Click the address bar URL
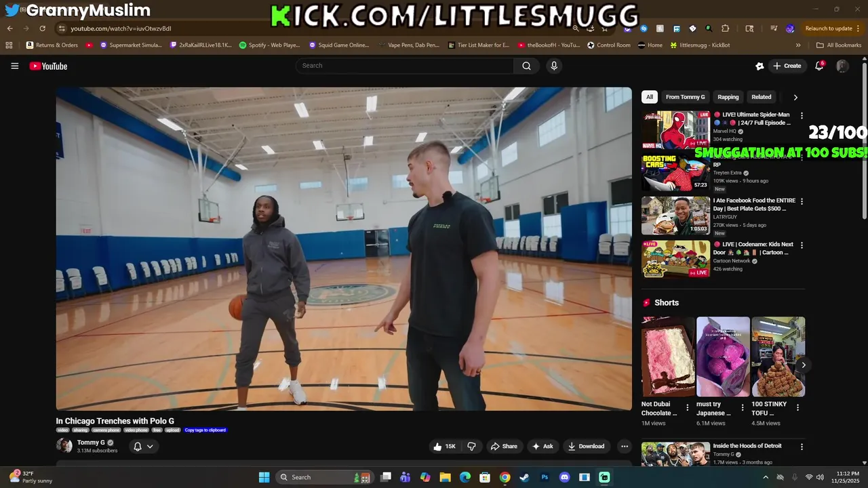 point(121,28)
